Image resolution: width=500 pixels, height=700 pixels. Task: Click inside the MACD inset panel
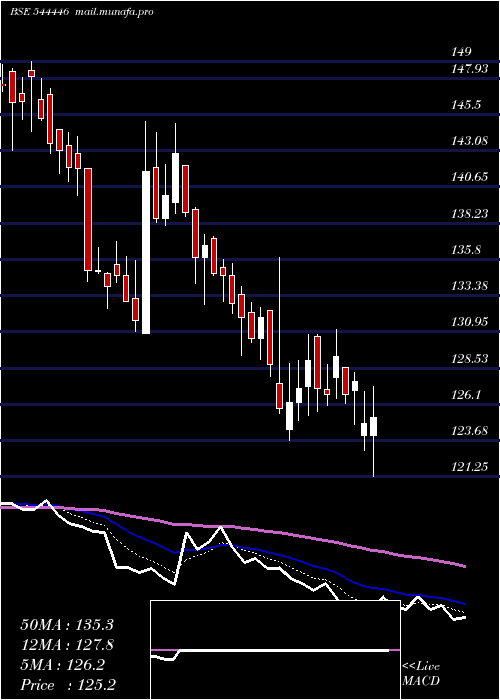(x=275, y=650)
